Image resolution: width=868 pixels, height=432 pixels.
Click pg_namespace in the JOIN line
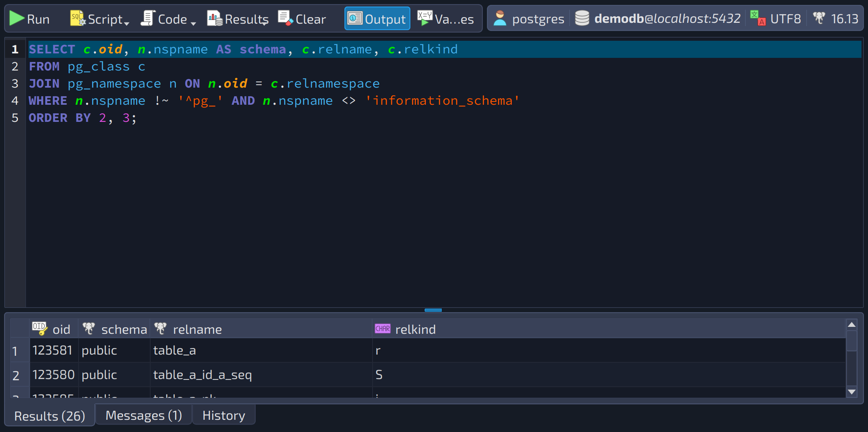click(114, 84)
